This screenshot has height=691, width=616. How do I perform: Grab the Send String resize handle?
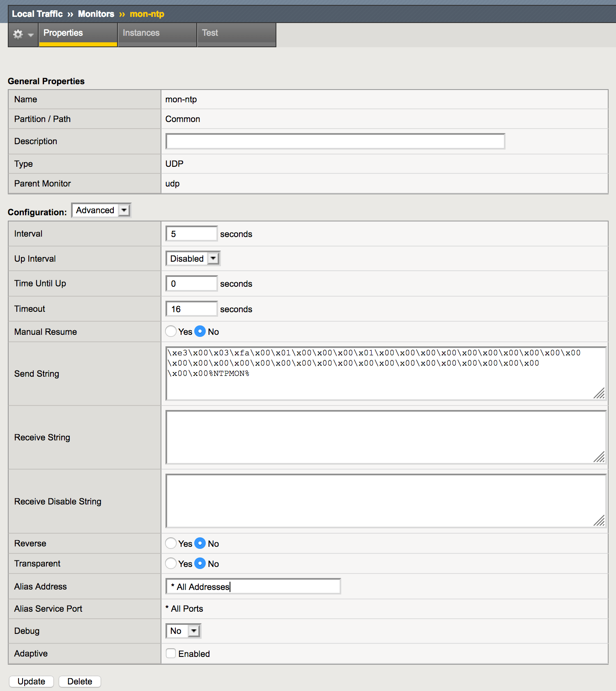[600, 394]
